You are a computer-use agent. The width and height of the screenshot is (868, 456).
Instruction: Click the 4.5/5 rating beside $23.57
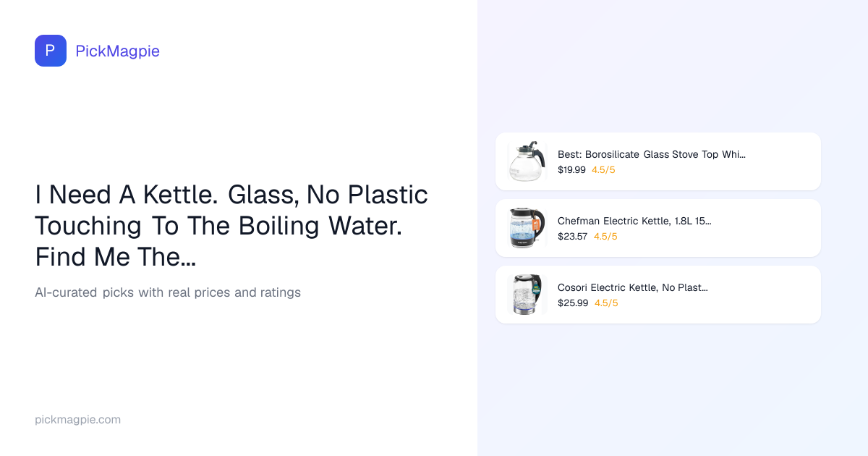[x=605, y=237]
